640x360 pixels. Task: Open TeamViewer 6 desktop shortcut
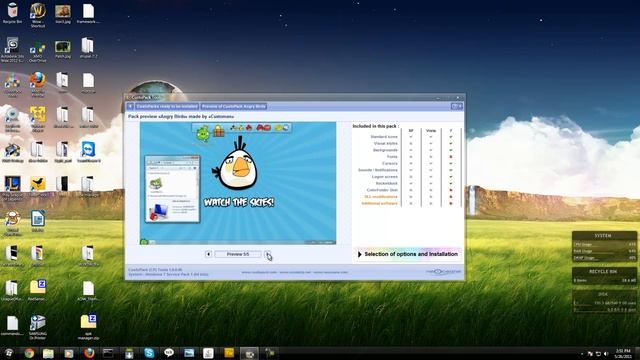[88, 152]
